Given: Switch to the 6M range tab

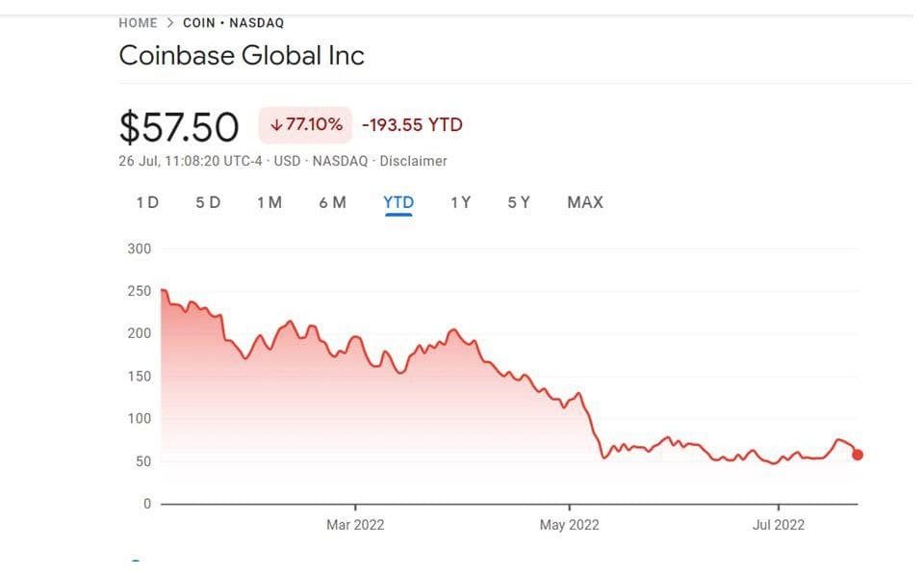Looking at the screenshot, I should point(332,202).
